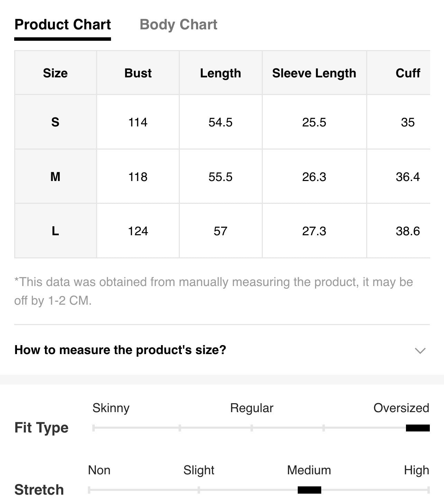Click the Regular fit type label
The height and width of the screenshot is (504, 444).
point(252,408)
